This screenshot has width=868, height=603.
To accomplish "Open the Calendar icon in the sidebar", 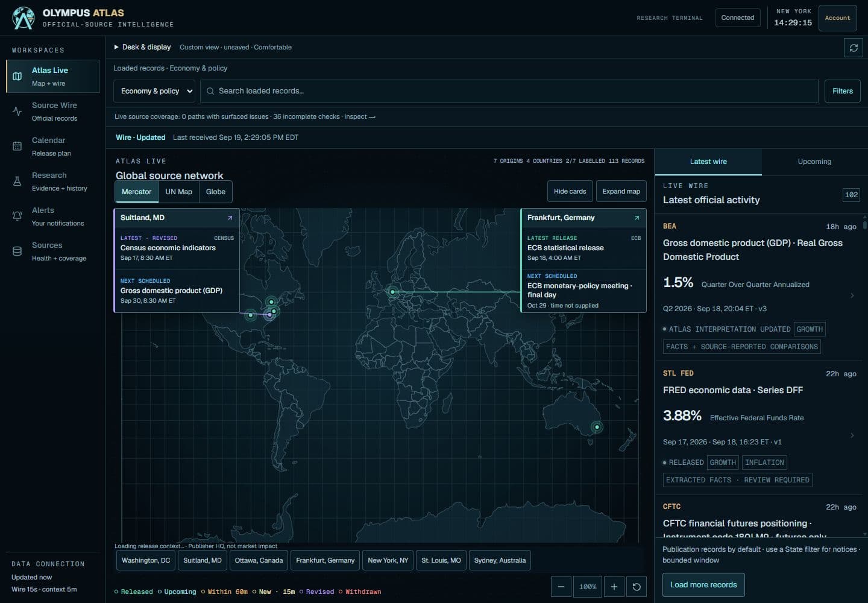I will pyautogui.click(x=17, y=147).
